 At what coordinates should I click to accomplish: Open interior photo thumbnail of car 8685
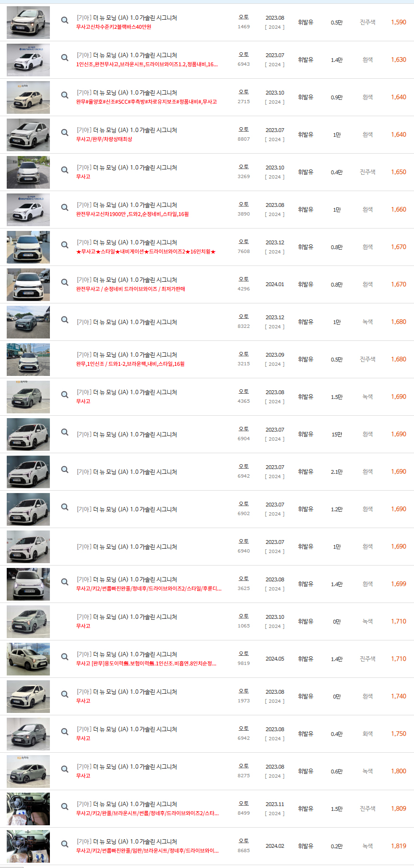coord(28,846)
